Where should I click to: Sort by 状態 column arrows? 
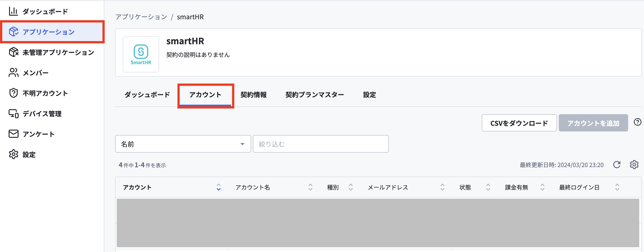click(488, 187)
